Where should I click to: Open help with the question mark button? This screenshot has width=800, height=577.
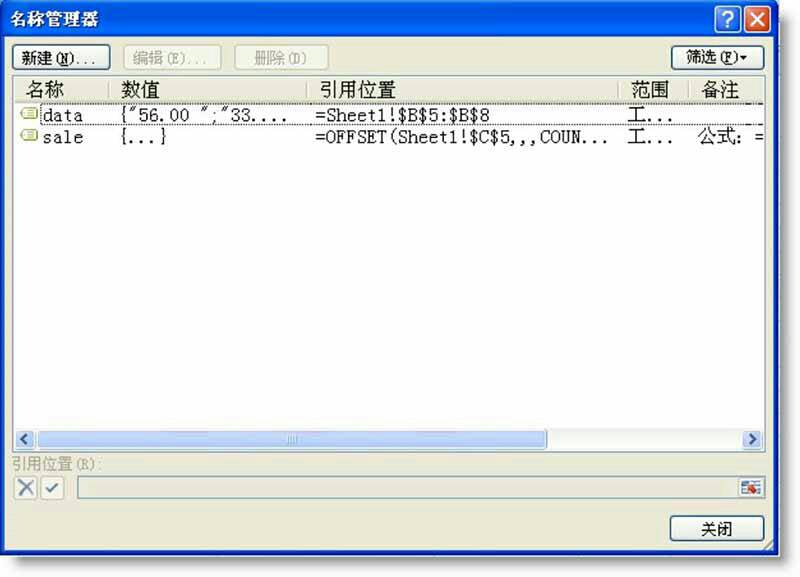[x=728, y=19]
